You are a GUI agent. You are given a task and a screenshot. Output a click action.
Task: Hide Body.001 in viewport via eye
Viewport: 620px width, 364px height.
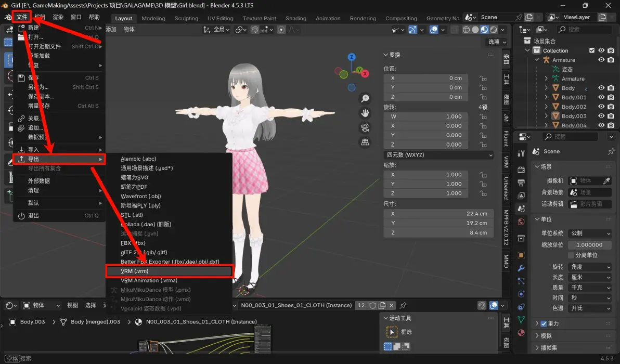point(601,97)
